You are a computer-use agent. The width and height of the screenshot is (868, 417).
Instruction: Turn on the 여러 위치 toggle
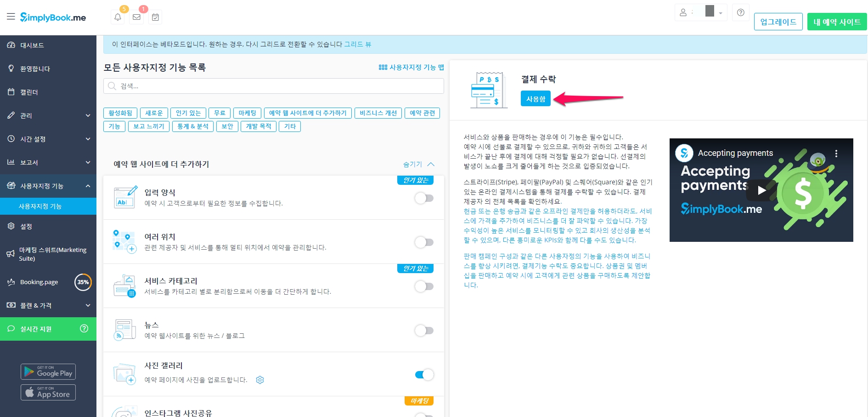click(x=424, y=242)
